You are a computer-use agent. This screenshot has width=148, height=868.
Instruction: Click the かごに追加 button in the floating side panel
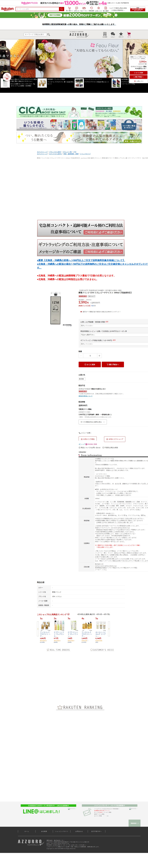pyautogui.click(x=139, y=73)
